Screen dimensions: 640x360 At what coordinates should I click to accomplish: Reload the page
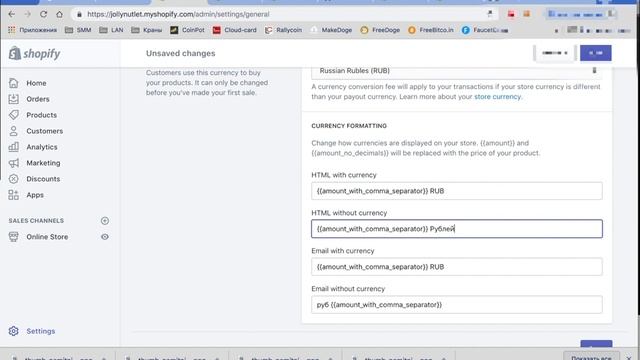[x=43, y=14]
